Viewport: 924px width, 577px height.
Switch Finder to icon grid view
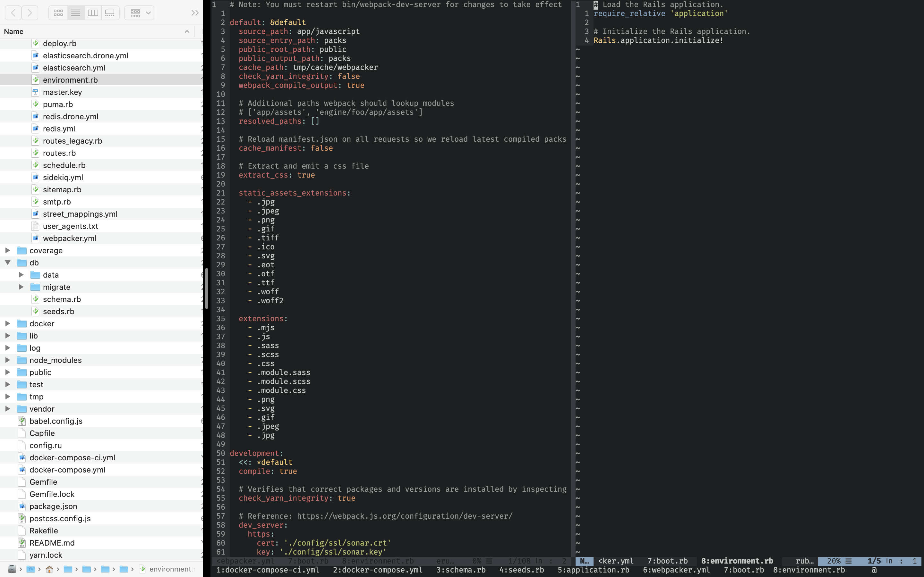pyautogui.click(x=58, y=13)
